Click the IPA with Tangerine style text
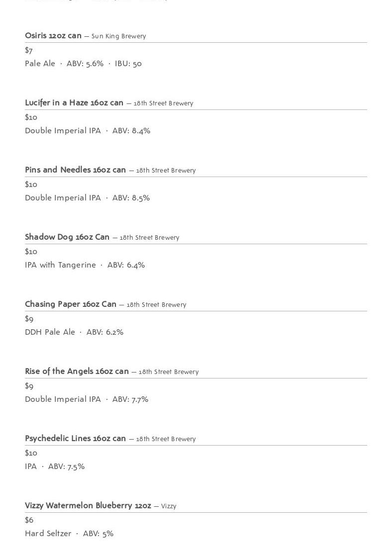The width and height of the screenshot is (392, 560). click(x=60, y=265)
